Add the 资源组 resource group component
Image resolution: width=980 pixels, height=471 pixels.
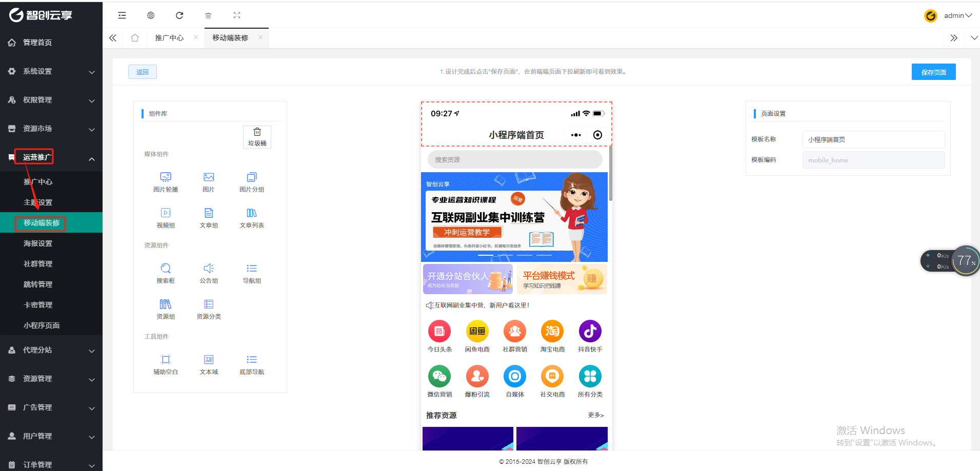click(x=166, y=309)
